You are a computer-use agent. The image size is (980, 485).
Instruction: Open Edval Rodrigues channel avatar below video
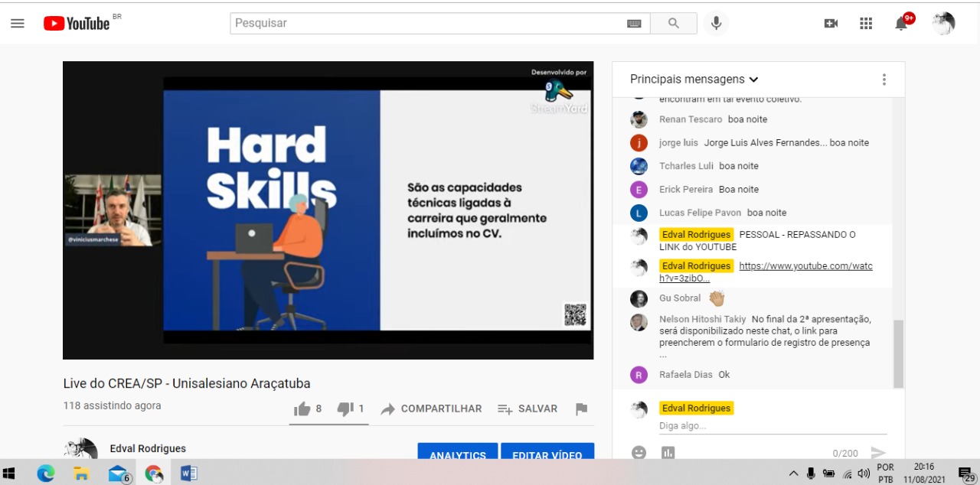click(x=80, y=449)
